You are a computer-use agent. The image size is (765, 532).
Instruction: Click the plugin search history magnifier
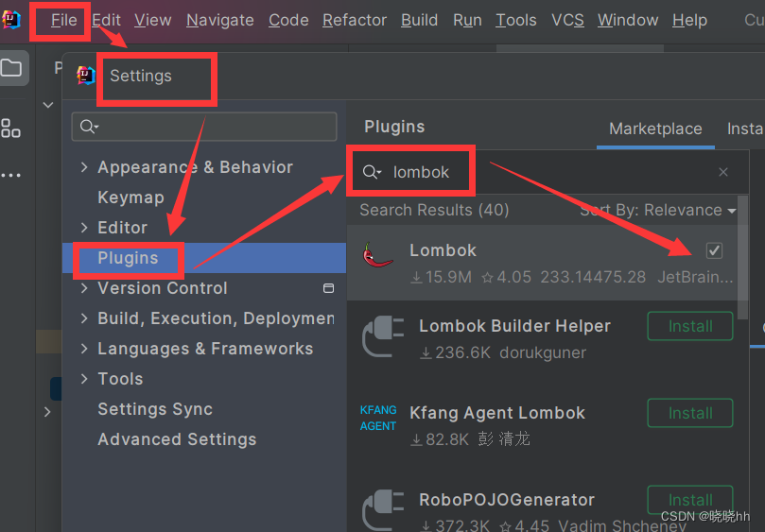[x=372, y=172]
